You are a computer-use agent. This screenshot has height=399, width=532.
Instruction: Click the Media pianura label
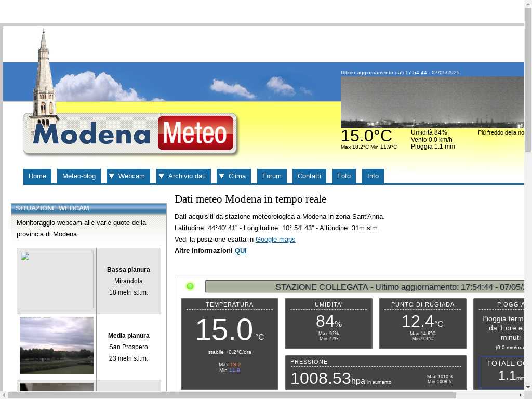[129, 335]
